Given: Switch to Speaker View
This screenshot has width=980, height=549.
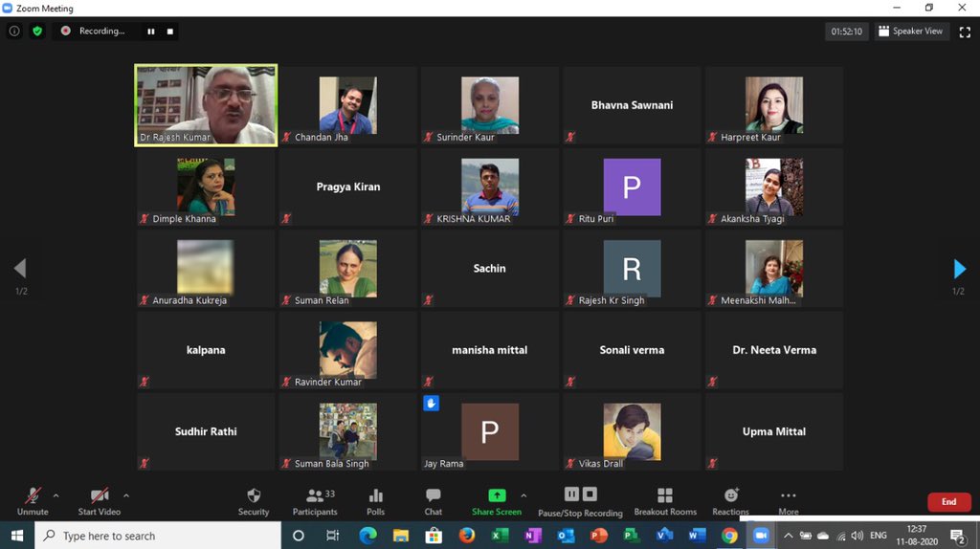Looking at the screenshot, I should click(x=910, y=32).
